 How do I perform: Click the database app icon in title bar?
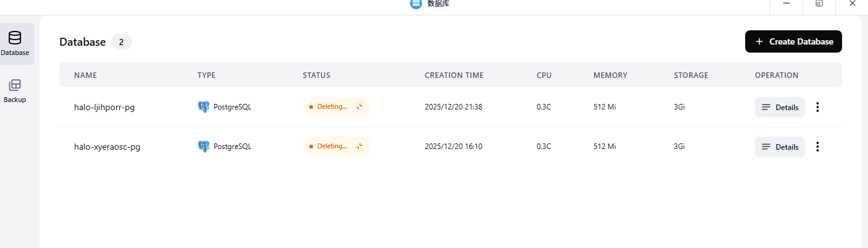pyautogui.click(x=416, y=4)
